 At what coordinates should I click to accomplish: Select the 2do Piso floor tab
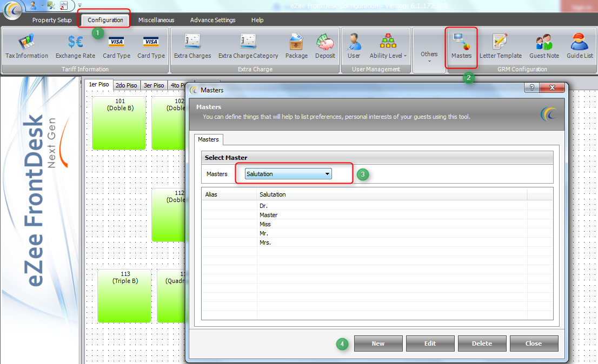pos(126,85)
